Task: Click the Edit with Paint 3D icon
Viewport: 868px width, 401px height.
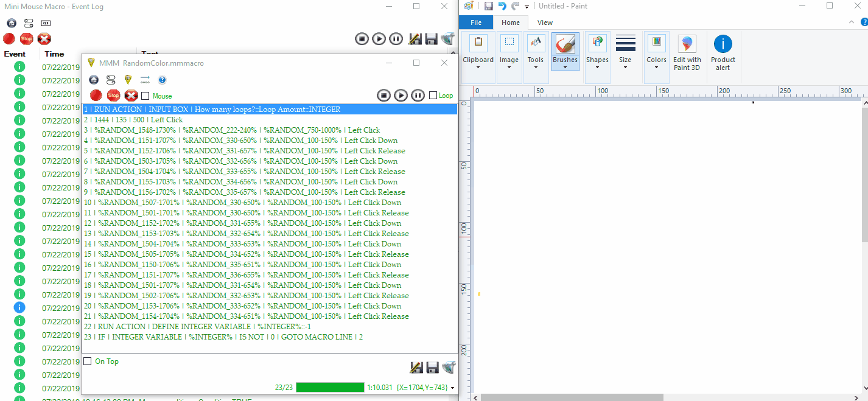Action: pyautogui.click(x=687, y=52)
